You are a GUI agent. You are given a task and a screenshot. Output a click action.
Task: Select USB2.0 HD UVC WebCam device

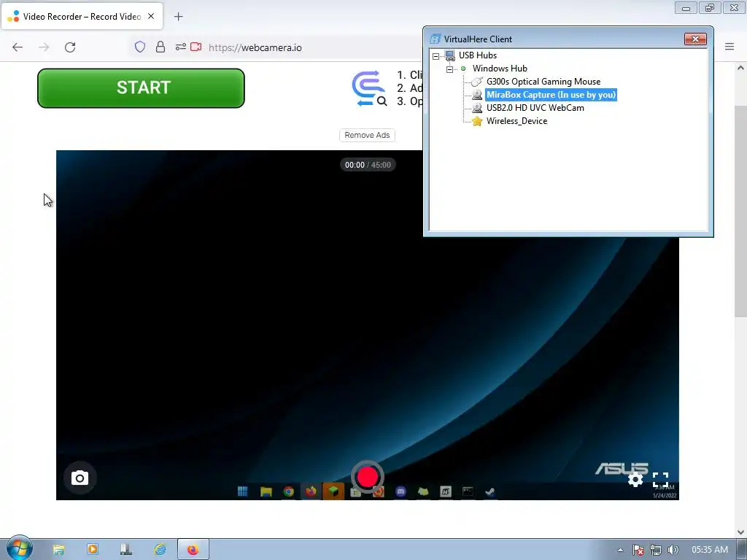tap(535, 108)
